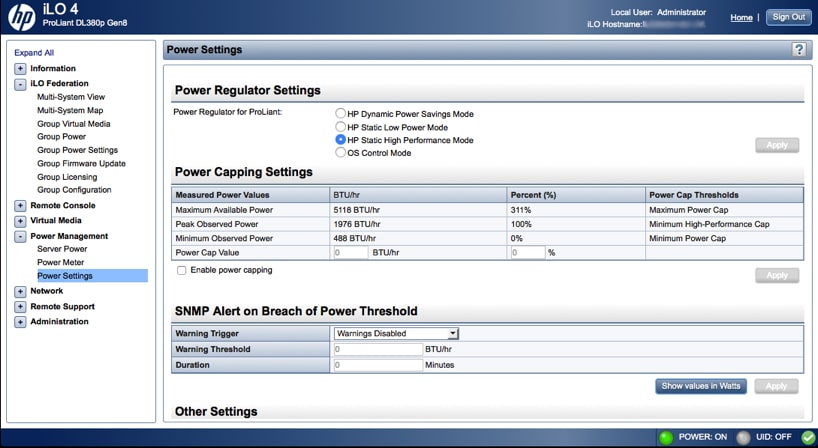Viewport: 818px width, 448px height.
Task: Click the 488 BTU/hr value cell
Action: (418, 238)
